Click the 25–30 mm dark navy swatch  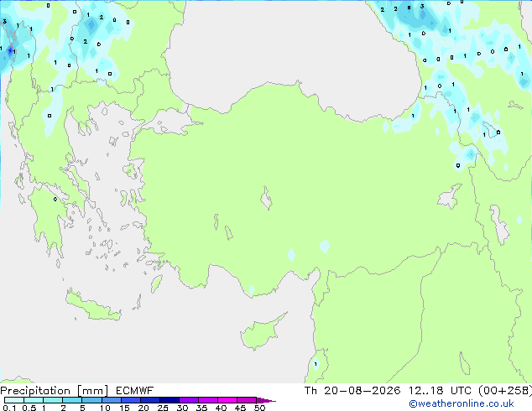[x=169, y=400]
